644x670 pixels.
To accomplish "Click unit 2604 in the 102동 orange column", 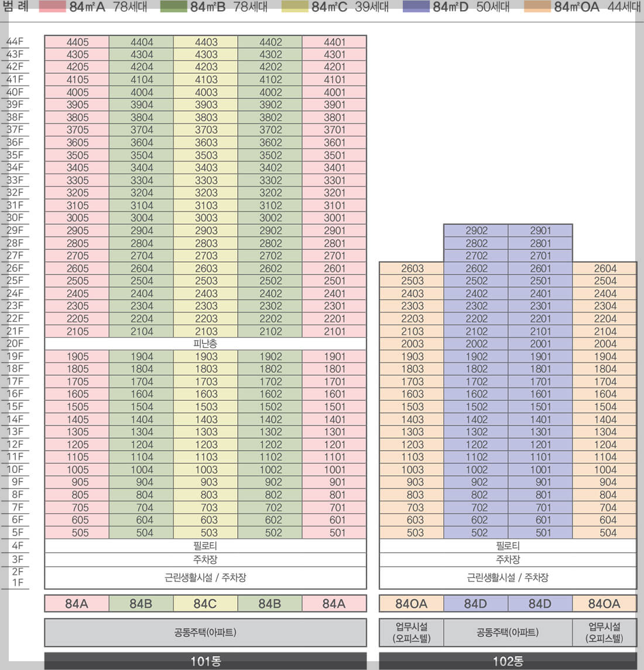I will [x=605, y=269].
